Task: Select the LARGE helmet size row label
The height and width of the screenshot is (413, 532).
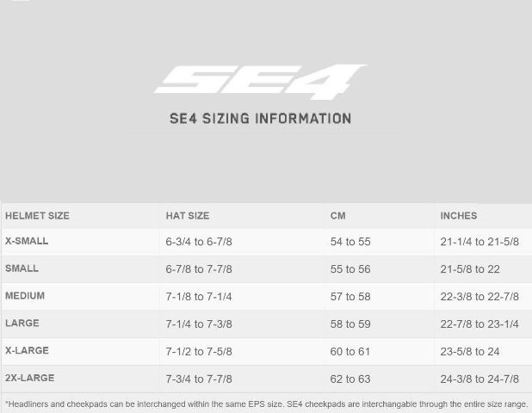Action: click(22, 324)
